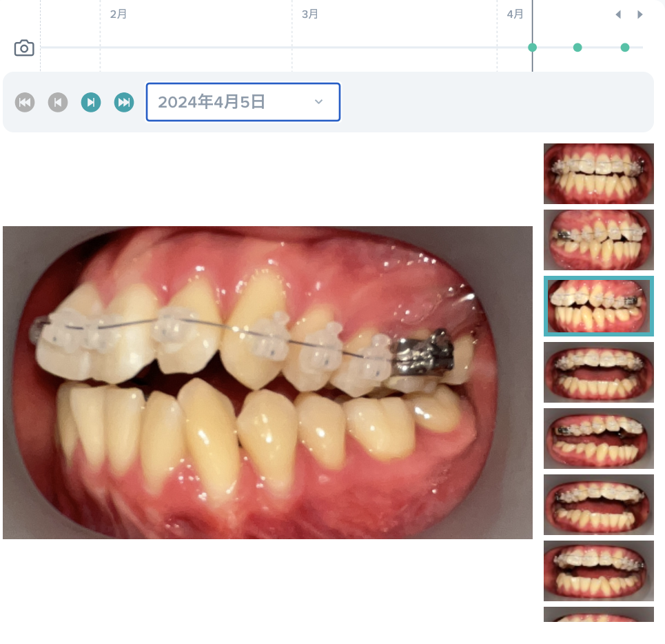Screen dimensions: 665x644
Task: Open the sixth thumbnail in the strip
Action: [x=598, y=505]
